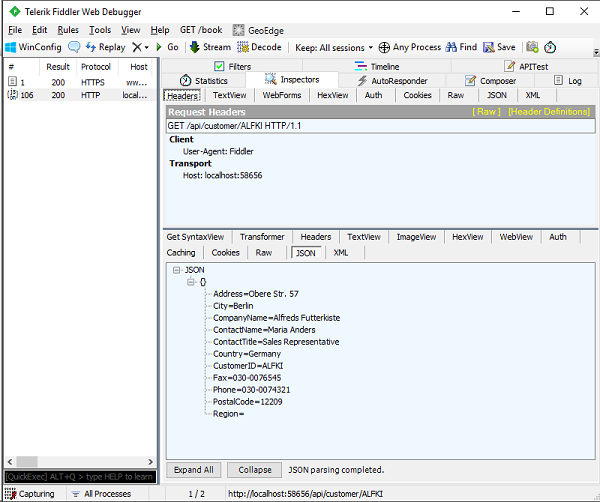Click the Replay arrows icon
Screen dimensions: 600x502
pyautogui.click(x=91, y=47)
